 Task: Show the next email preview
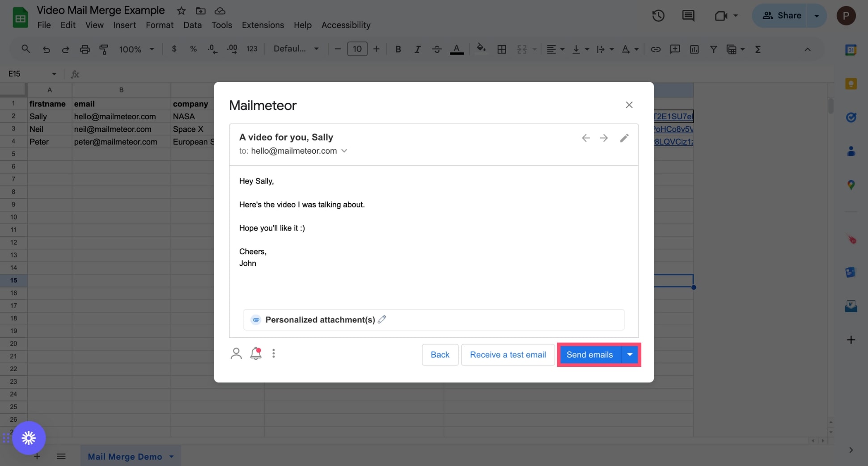[x=604, y=138]
